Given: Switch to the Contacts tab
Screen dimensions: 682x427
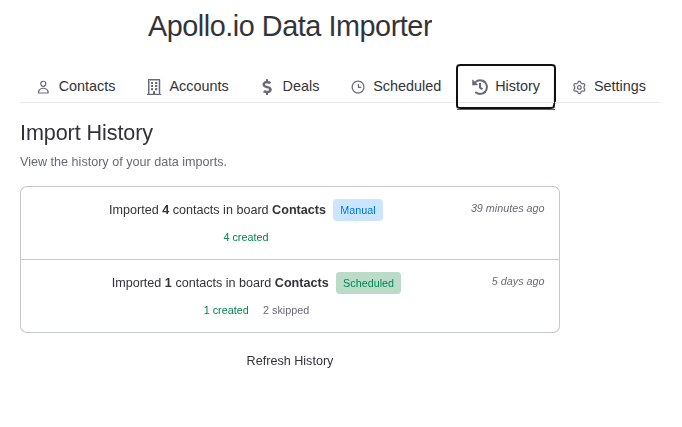Looking at the screenshot, I should point(76,87).
